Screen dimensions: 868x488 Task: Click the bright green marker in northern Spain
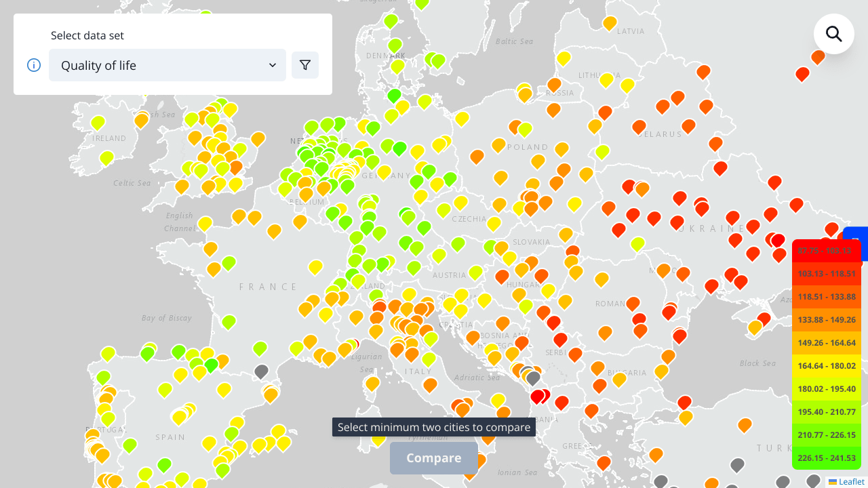coord(211,365)
